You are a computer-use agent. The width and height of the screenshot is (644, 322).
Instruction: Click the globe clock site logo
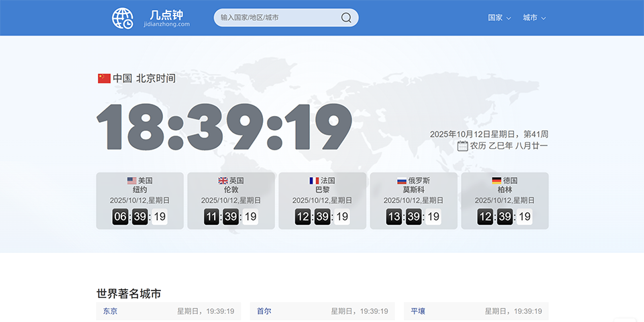(x=123, y=18)
